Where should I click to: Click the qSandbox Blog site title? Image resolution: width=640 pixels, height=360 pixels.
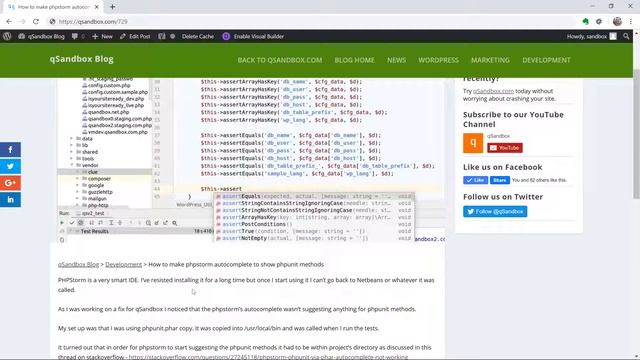82,59
